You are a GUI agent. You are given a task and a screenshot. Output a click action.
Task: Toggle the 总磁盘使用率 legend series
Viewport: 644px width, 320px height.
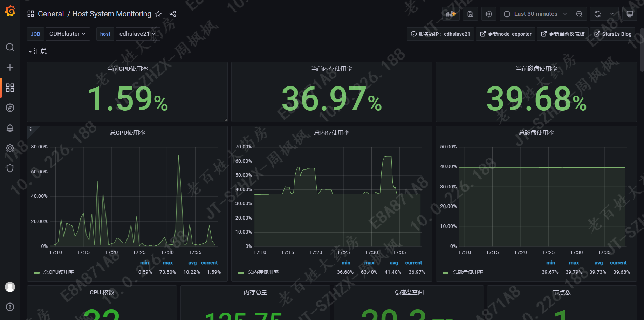(468, 272)
